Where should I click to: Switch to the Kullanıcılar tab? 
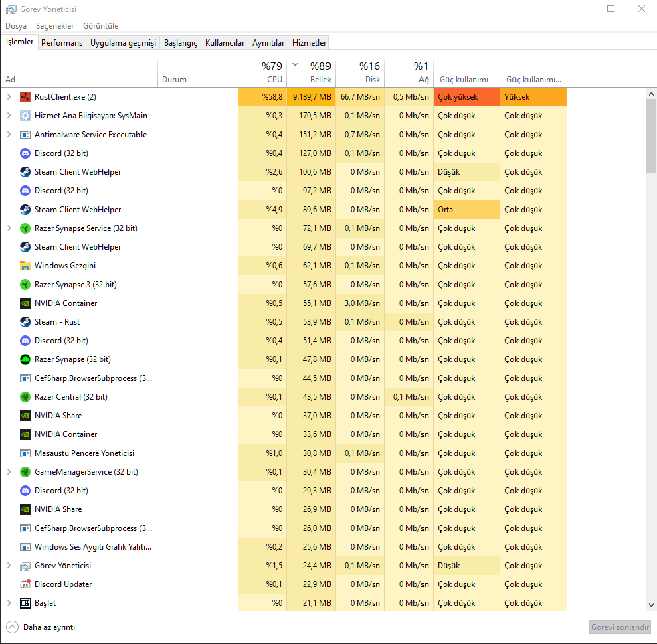[225, 43]
